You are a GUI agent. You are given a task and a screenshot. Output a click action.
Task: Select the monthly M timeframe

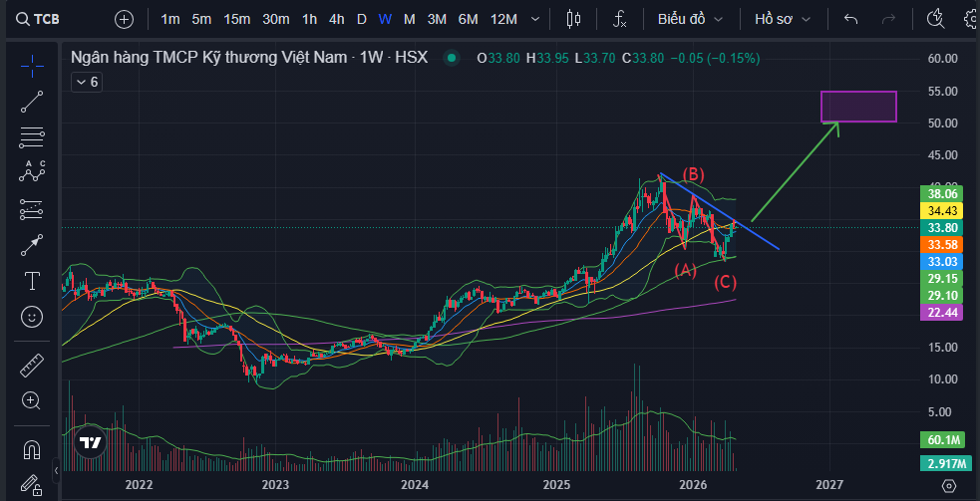click(410, 19)
